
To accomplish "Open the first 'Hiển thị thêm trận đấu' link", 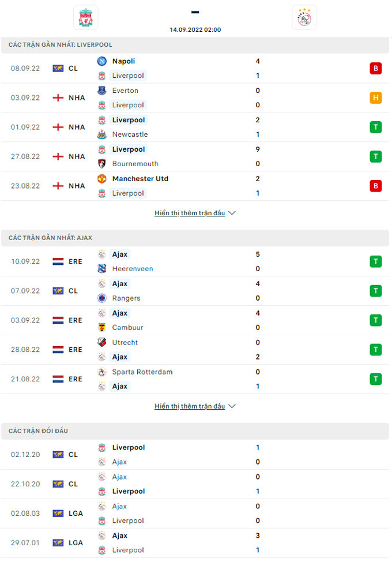I will pyautogui.click(x=190, y=213).
